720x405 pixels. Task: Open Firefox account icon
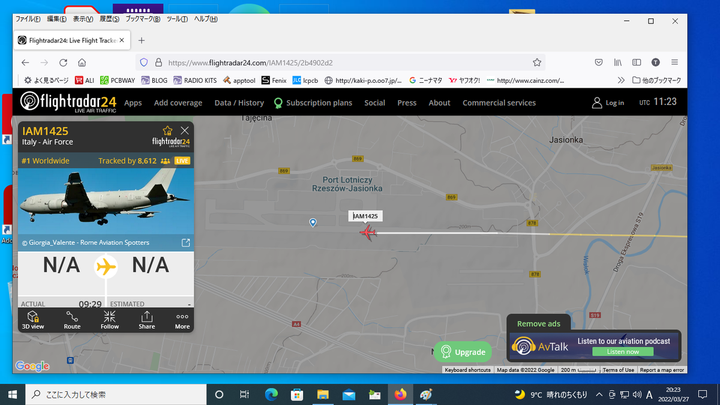(x=655, y=62)
